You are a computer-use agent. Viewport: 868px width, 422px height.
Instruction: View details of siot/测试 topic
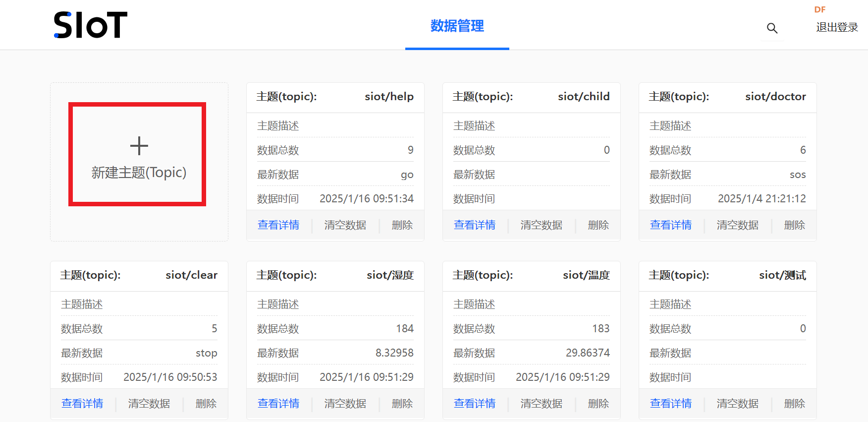coord(671,404)
